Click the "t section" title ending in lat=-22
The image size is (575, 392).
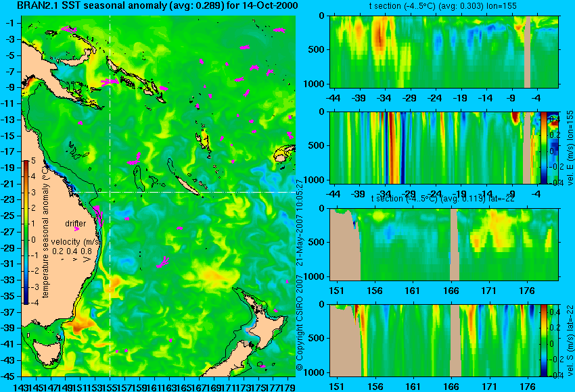pyautogui.click(x=442, y=198)
